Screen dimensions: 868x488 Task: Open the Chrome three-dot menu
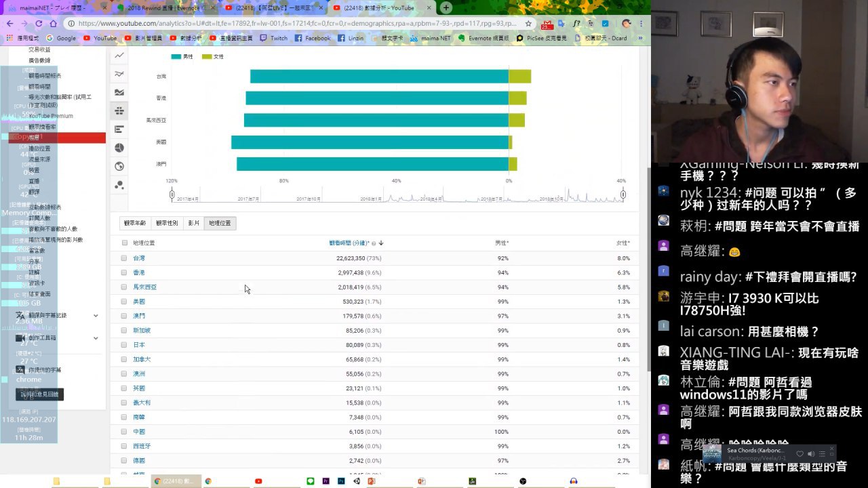641,24
